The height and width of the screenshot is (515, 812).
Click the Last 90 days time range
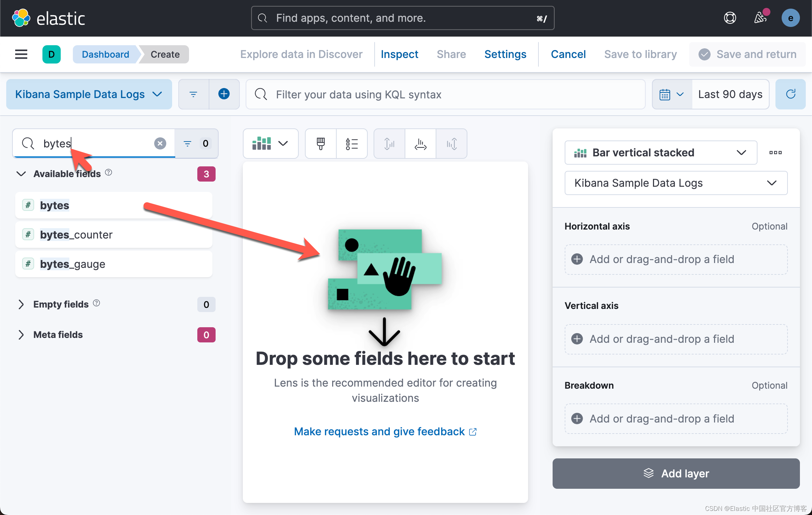point(730,94)
